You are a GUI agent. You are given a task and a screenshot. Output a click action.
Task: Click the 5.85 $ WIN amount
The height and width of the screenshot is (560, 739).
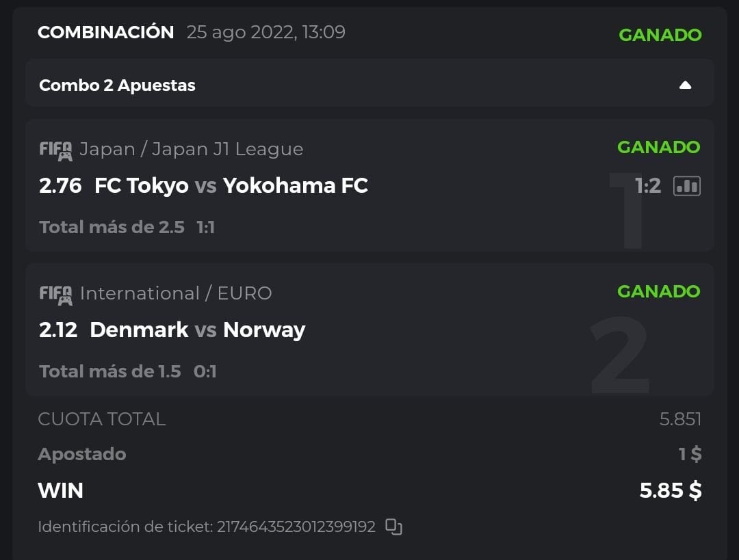click(x=670, y=490)
